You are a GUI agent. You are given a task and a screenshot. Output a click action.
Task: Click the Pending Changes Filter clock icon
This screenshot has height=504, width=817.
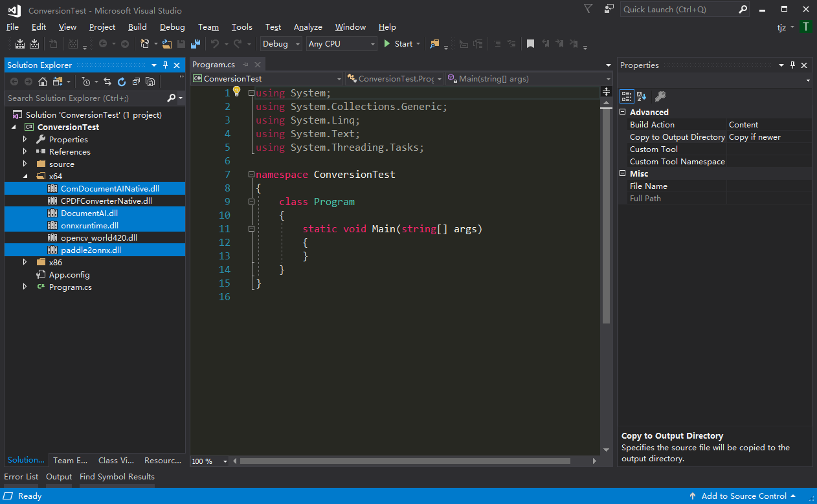coord(86,82)
